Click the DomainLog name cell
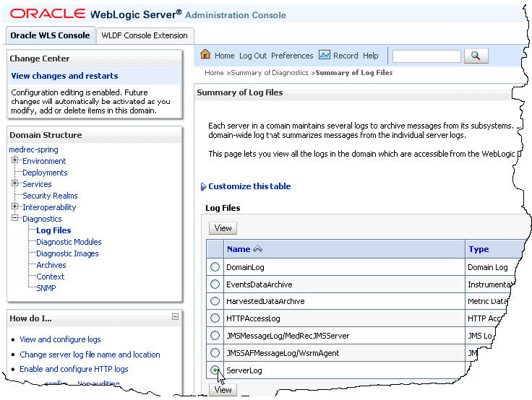 (344, 266)
